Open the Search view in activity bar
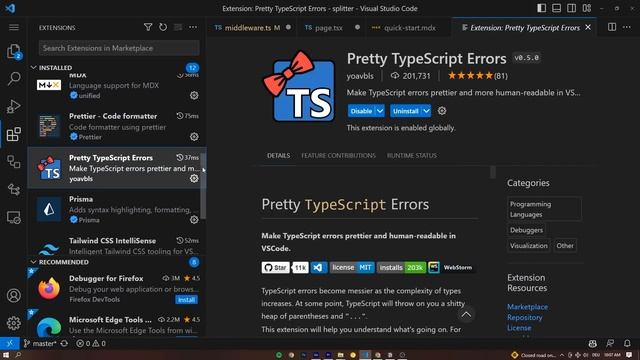 point(13,78)
